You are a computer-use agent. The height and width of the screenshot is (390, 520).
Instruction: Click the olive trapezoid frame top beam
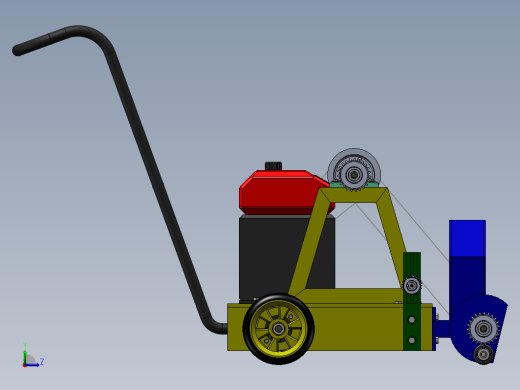coord(353,195)
